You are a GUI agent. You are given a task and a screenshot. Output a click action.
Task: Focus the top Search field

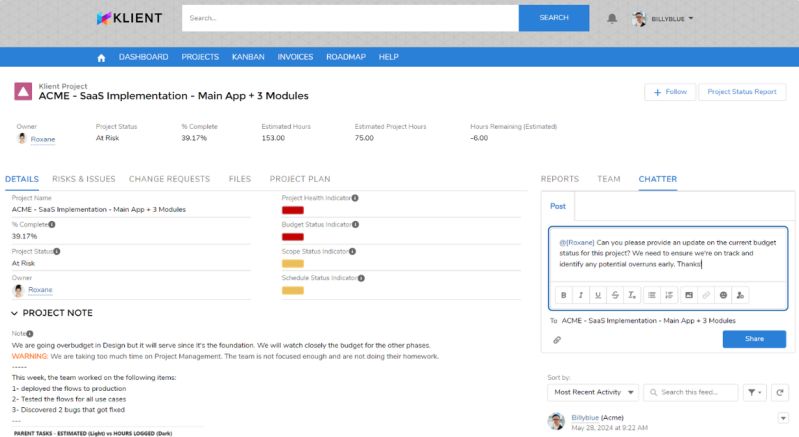[350, 18]
